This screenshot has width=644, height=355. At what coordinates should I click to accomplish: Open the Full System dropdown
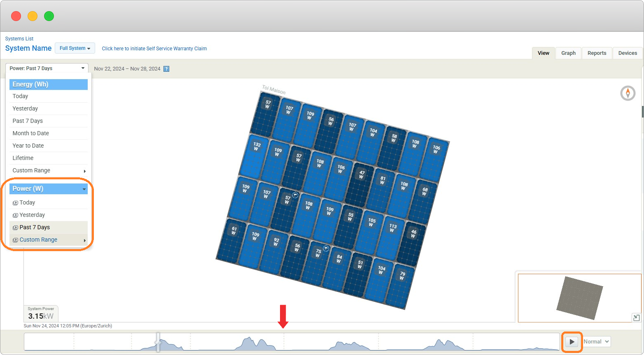[75, 48]
